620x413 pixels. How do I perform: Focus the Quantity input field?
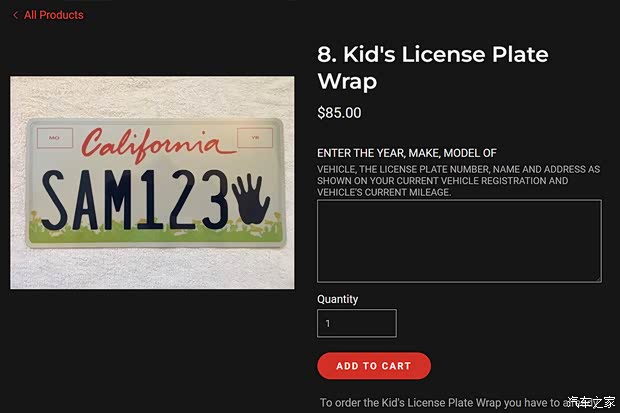point(357,323)
